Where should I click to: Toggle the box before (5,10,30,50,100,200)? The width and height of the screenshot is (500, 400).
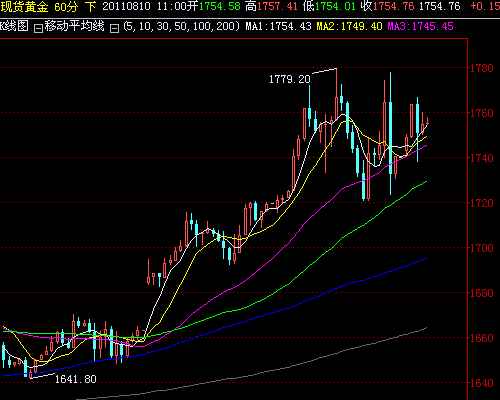tap(115, 29)
